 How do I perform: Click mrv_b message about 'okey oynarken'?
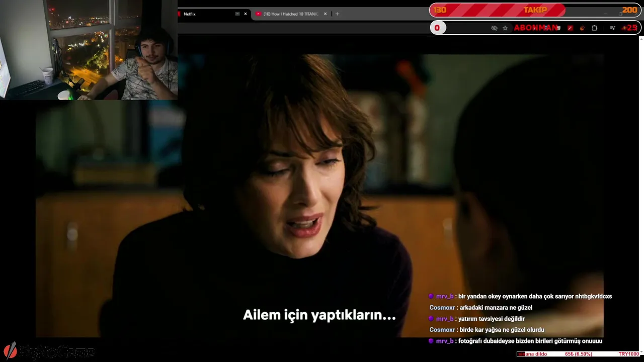(x=520, y=297)
